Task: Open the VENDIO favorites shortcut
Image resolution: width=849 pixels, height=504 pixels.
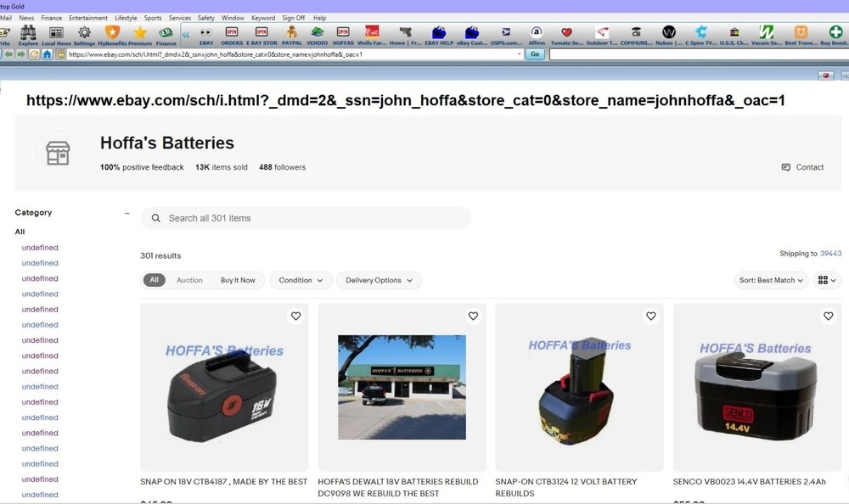Action: pyautogui.click(x=318, y=35)
